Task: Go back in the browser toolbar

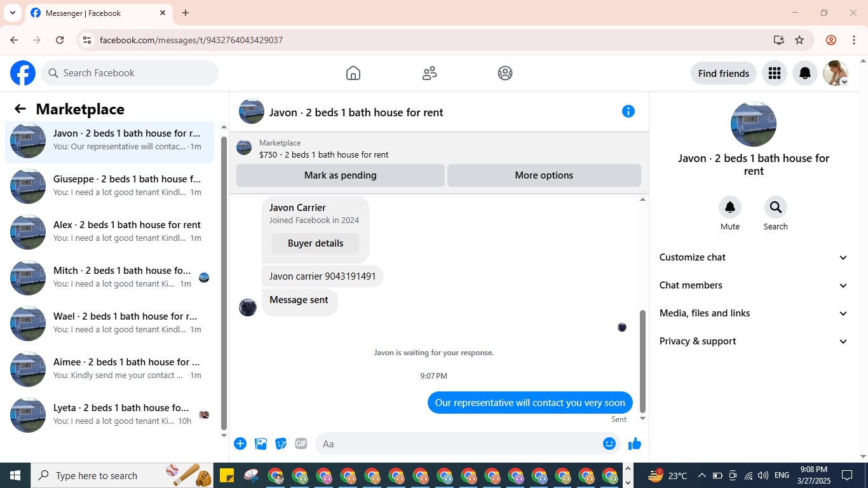Action: (x=14, y=40)
